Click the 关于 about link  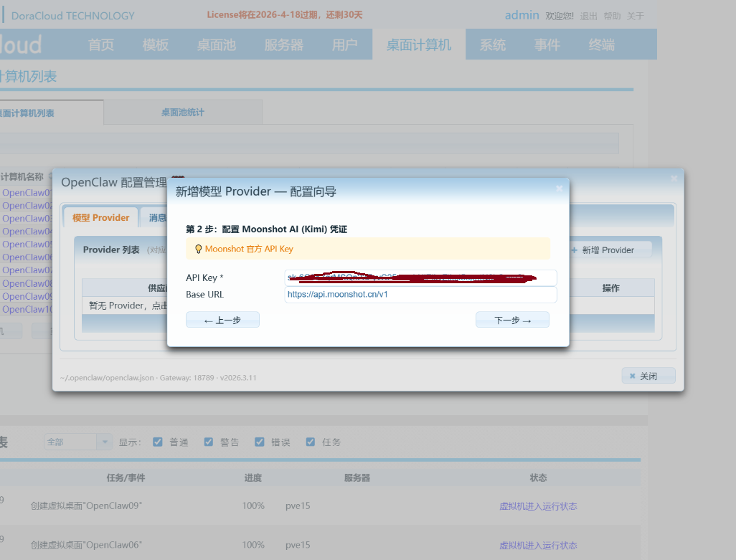(x=636, y=16)
